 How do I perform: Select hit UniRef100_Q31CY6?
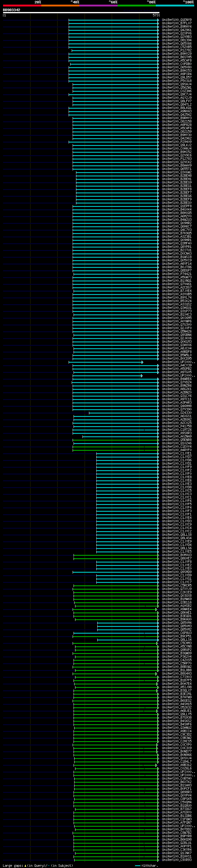tap(177, 396)
